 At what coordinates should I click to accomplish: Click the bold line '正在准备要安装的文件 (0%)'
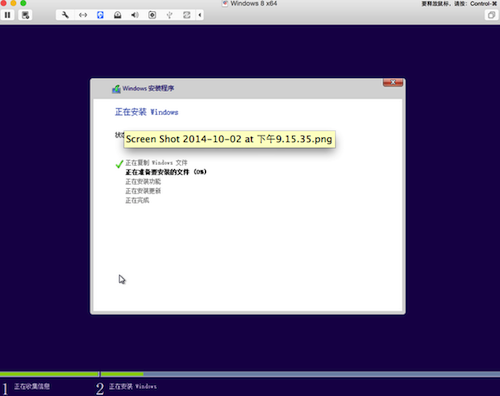pos(166,172)
